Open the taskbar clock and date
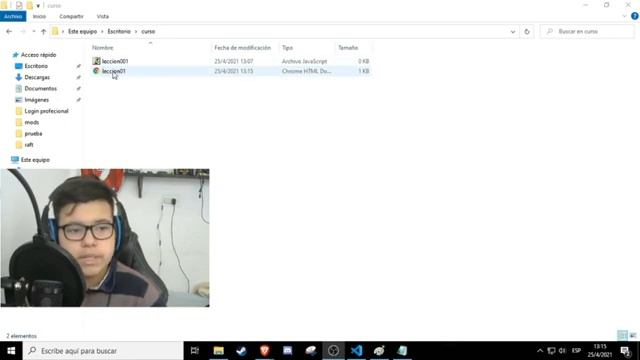Screen dimensions: 640x360 point(600,351)
